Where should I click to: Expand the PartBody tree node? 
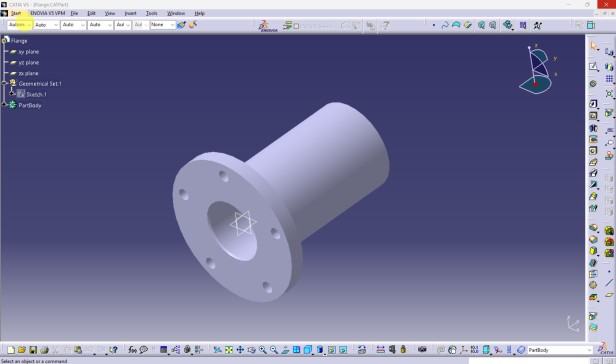tap(5, 105)
